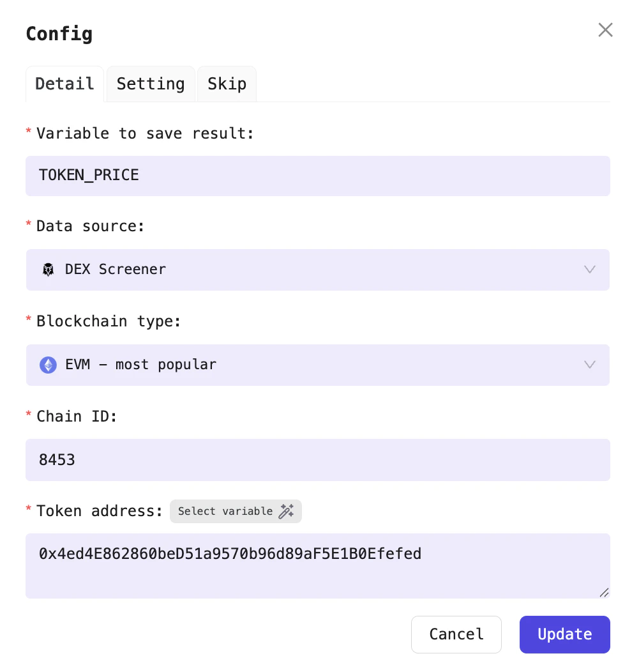Focus the TOKEN_PRICE variable field
The image size is (632, 672).
point(318,176)
